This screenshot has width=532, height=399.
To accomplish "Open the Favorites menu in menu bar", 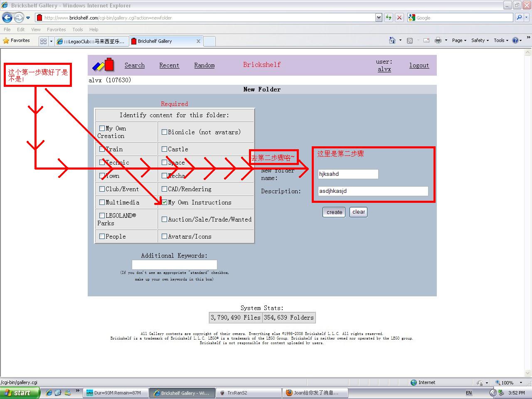I will (56, 30).
